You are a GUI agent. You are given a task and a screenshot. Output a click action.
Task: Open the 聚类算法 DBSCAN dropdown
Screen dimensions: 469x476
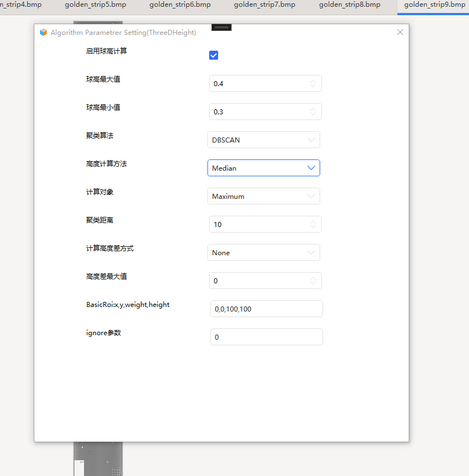pyautogui.click(x=264, y=140)
